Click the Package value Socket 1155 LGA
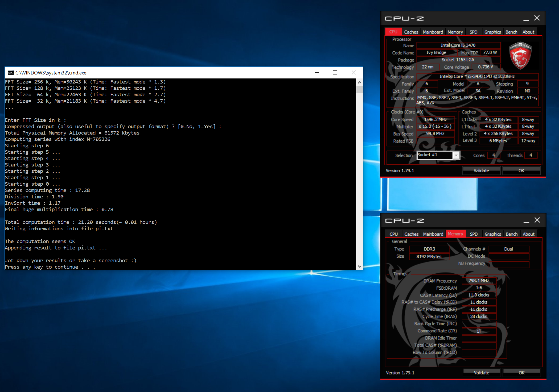The width and height of the screenshot is (559, 392). pyautogui.click(x=458, y=60)
